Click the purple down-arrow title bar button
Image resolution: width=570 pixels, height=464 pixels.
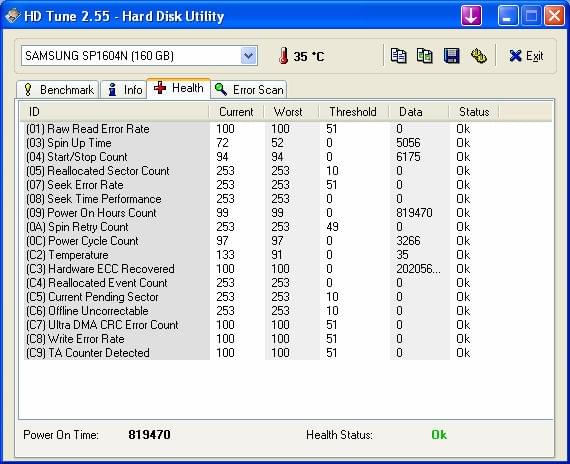471,16
